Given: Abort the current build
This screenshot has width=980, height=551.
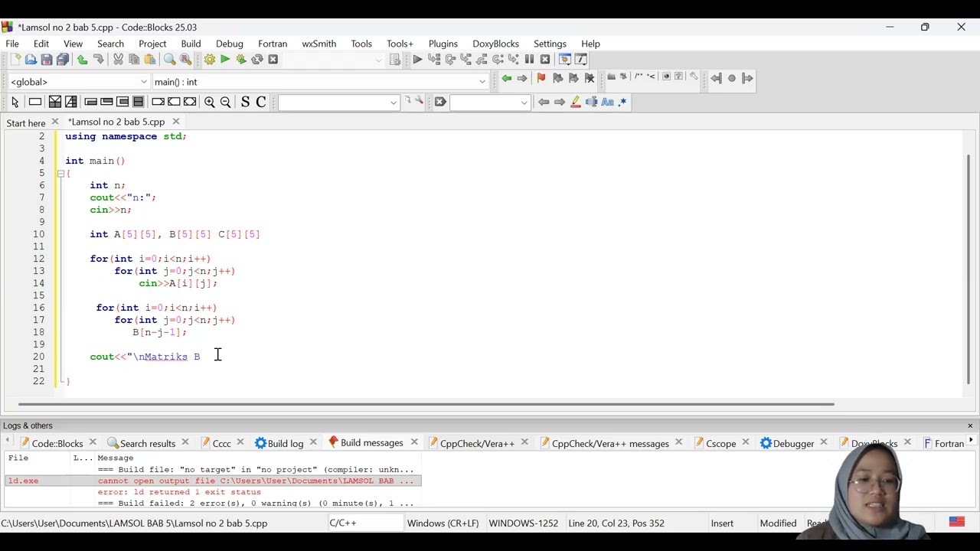Looking at the screenshot, I should 273,60.
